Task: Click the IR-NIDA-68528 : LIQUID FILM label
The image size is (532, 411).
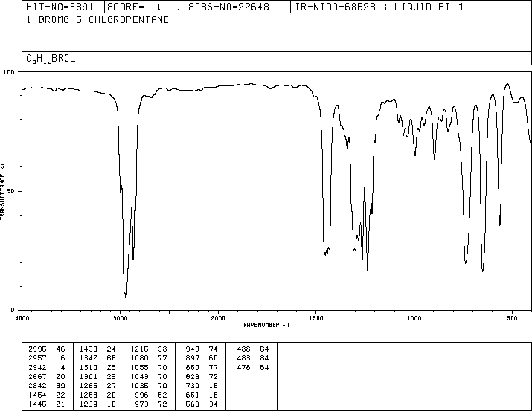Action: pyautogui.click(x=379, y=7)
